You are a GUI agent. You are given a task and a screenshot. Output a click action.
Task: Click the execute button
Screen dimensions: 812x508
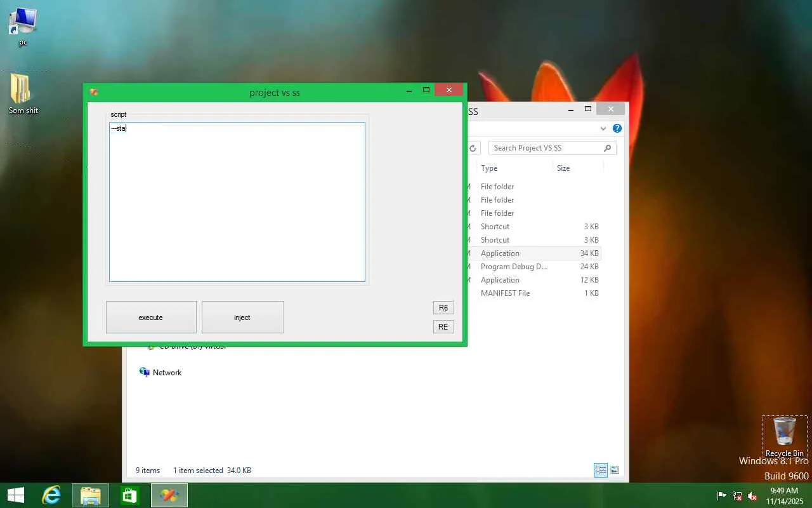pos(151,317)
